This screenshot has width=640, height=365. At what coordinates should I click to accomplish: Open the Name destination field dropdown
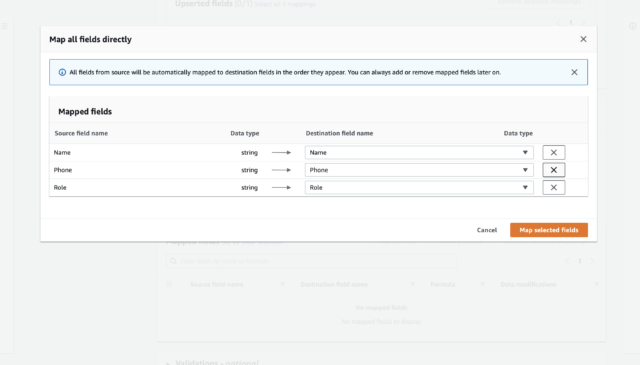419,152
